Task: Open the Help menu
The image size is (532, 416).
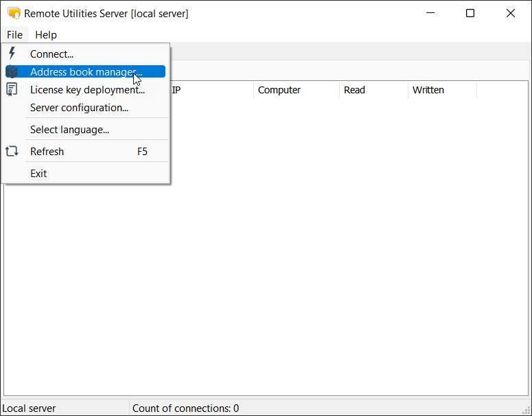Action: (46, 34)
